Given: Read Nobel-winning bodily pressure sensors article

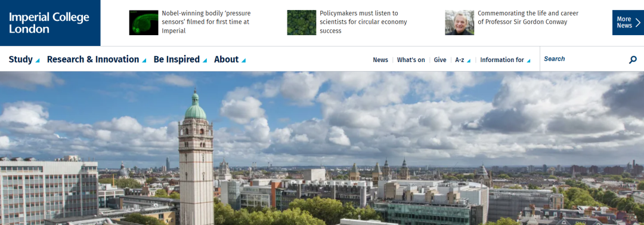Looking at the screenshot, I should tap(206, 22).
